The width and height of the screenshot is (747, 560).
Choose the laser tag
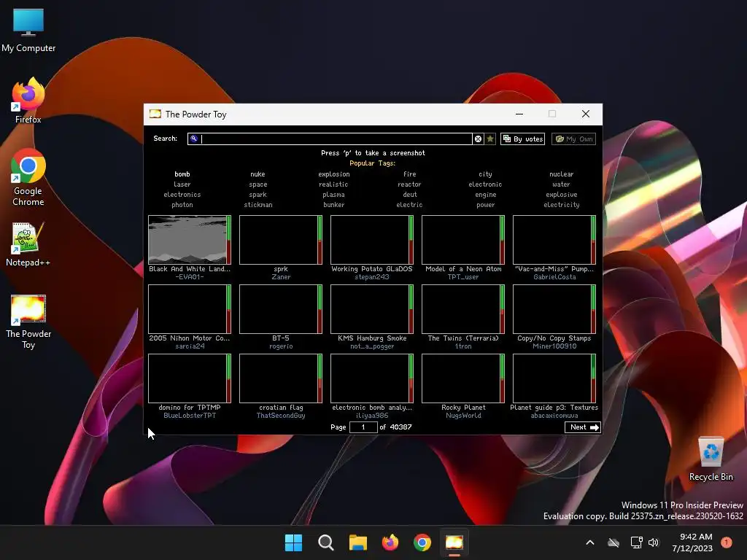pyautogui.click(x=182, y=184)
